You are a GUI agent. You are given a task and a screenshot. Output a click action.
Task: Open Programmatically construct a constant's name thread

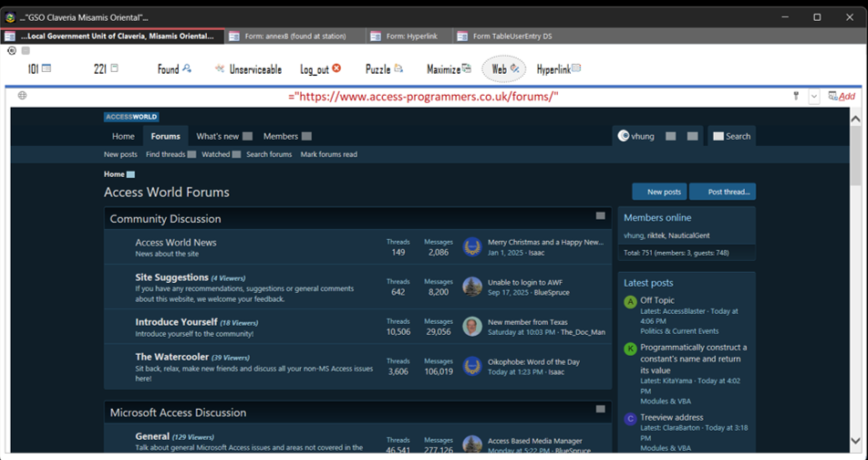[694, 359]
